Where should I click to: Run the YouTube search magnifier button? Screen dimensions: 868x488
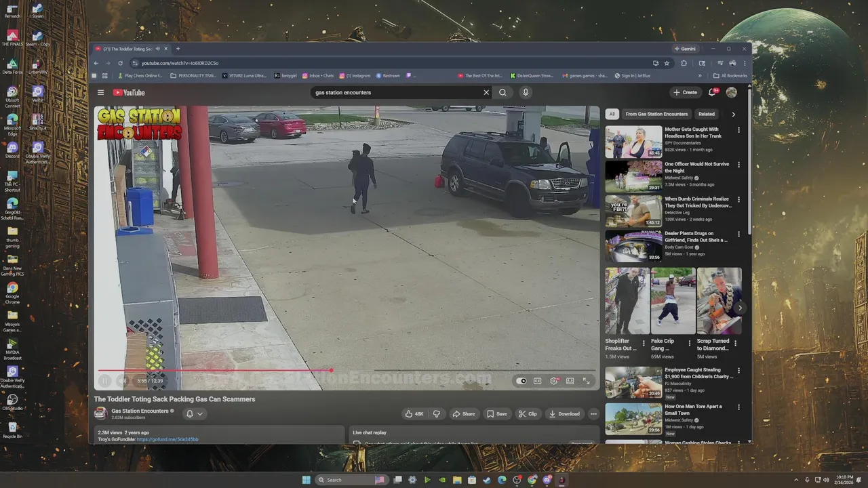(x=502, y=93)
